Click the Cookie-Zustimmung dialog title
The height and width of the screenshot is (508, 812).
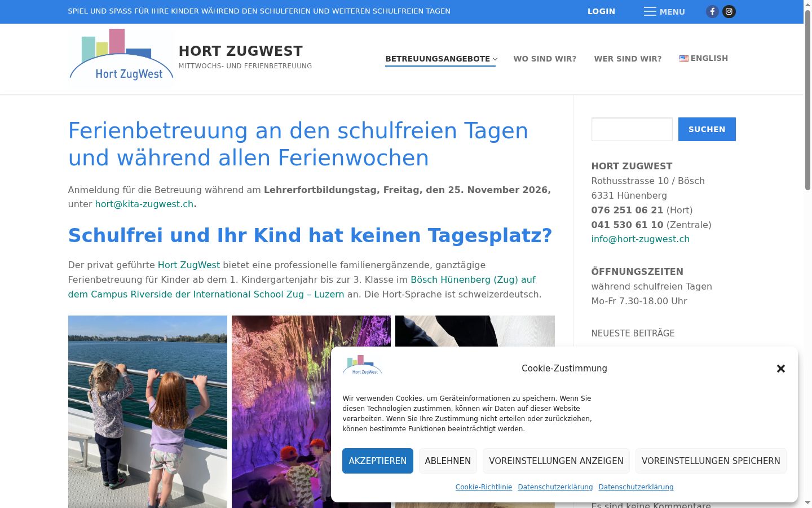pyautogui.click(x=564, y=368)
